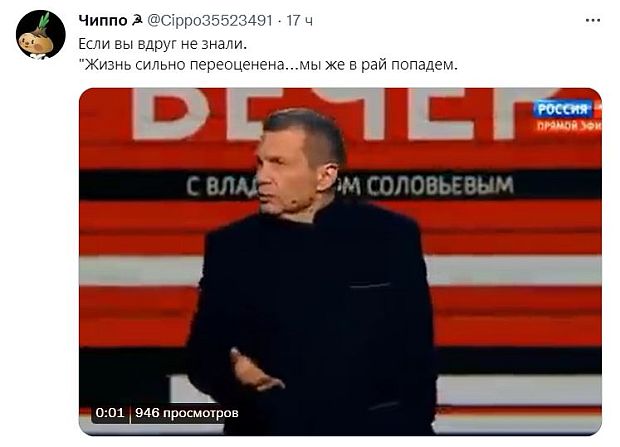The width and height of the screenshot is (620, 447).
Task: Open the @Cippo35523491 handle link
Action: click(x=210, y=20)
